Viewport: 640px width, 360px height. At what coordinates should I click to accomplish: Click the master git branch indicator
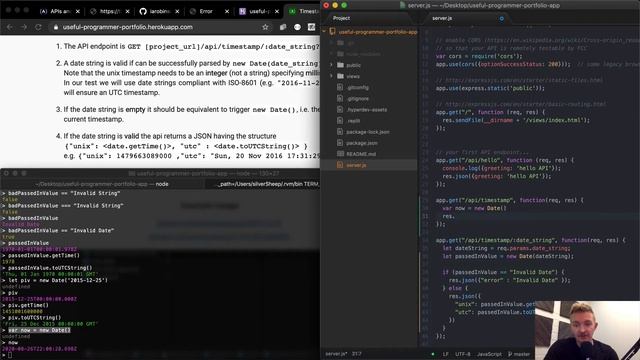coord(518,354)
